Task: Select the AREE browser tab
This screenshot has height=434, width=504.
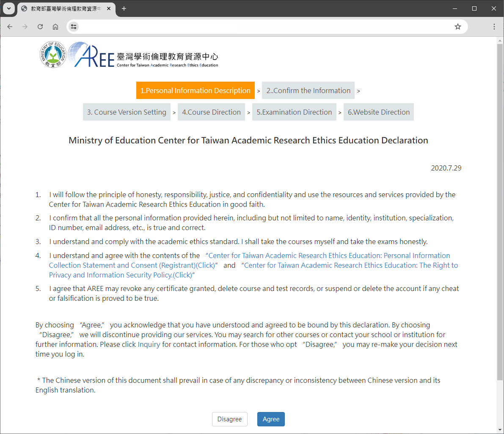Action: pos(66,9)
